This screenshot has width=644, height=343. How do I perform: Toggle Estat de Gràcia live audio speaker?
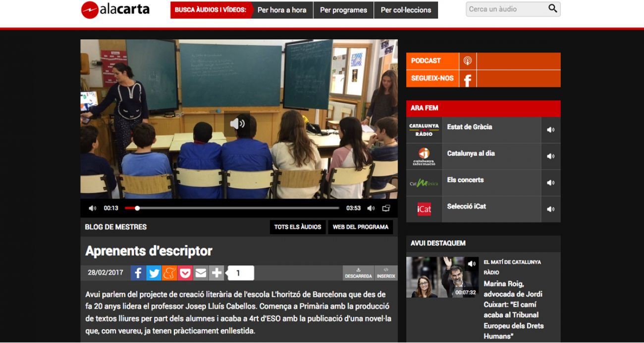pos(550,130)
